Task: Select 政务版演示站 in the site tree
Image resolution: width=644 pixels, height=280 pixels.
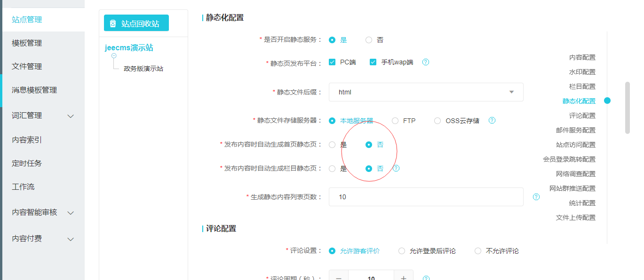Action: (143, 69)
